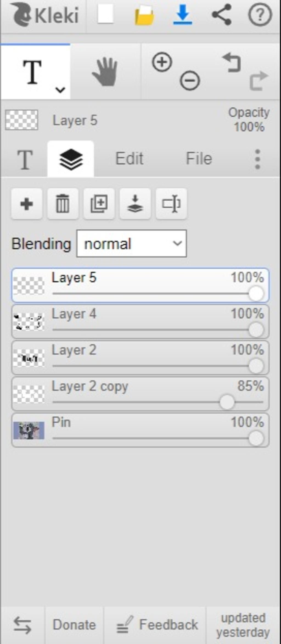The height and width of the screenshot is (644, 281).
Task: Switch to the File tab
Action: [x=199, y=158]
